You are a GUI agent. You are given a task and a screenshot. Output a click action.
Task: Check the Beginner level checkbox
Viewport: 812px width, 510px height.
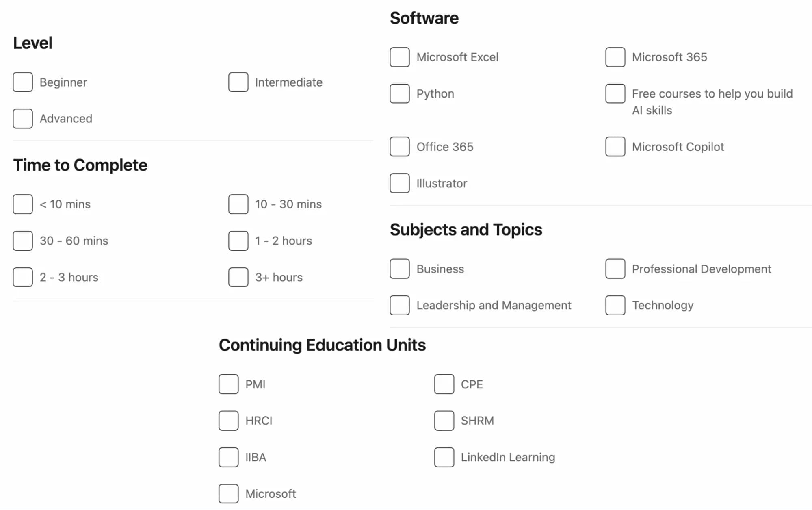coord(22,82)
